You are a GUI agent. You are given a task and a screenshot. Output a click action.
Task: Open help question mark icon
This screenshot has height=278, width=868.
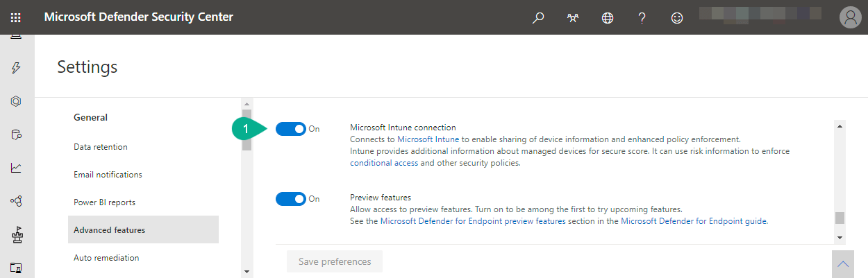(x=642, y=18)
